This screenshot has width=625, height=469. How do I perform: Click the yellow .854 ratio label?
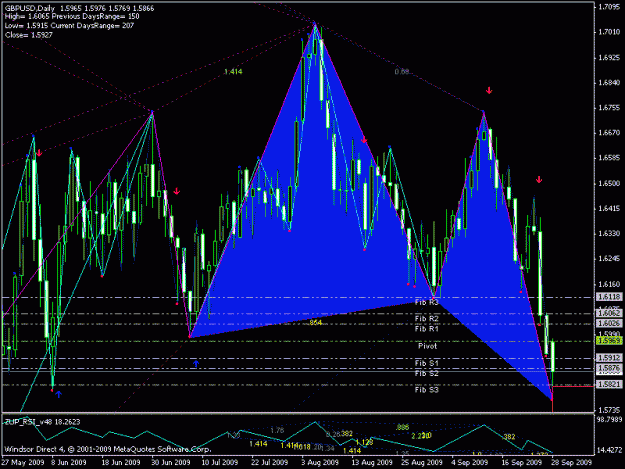pyautogui.click(x=315, y=322)
